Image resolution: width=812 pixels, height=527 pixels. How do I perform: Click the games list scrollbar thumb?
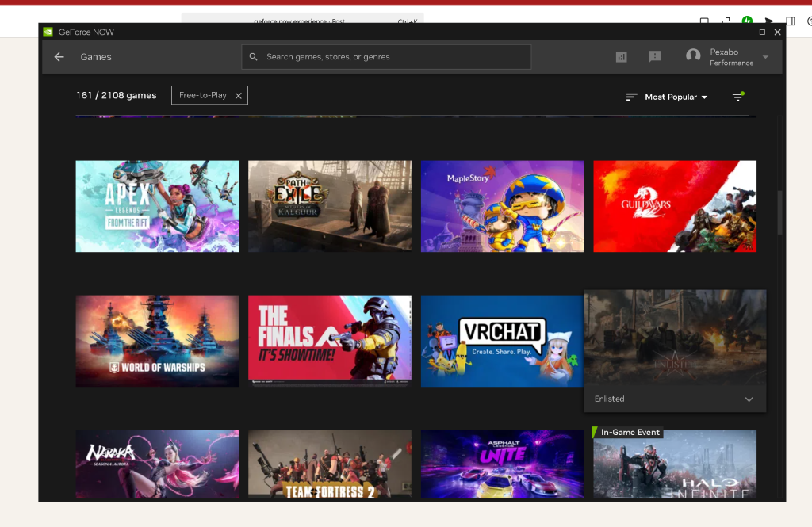[779, 213]
